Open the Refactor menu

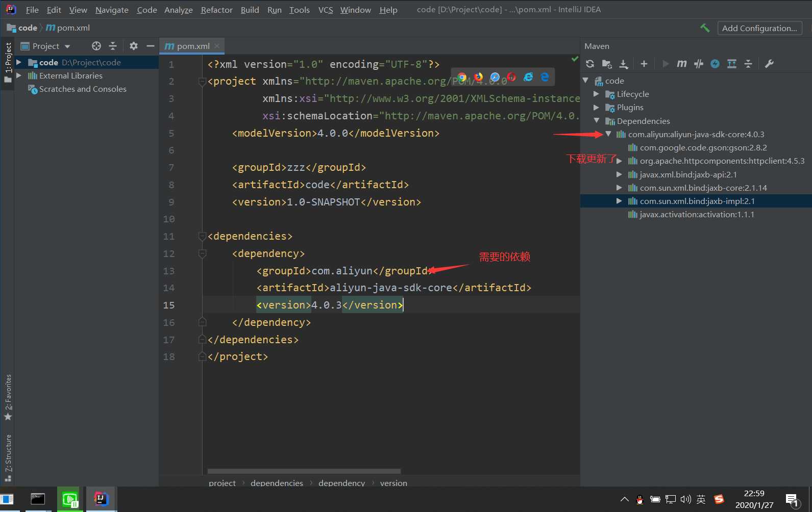click(x=216, y=10)
